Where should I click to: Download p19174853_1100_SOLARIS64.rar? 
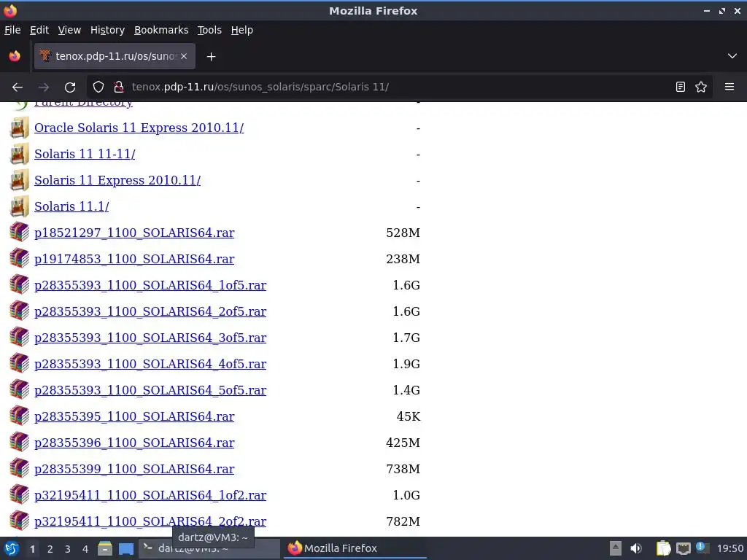click(x=134, y=259)
